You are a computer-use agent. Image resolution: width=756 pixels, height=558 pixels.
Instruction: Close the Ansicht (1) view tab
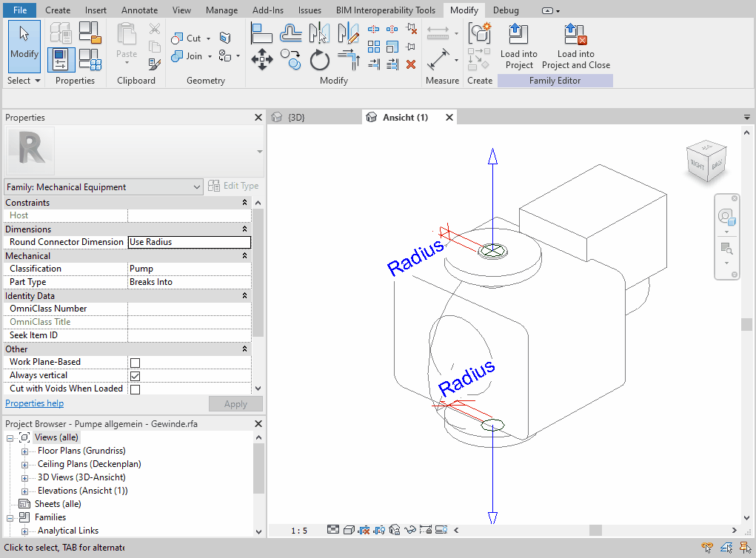449,117
